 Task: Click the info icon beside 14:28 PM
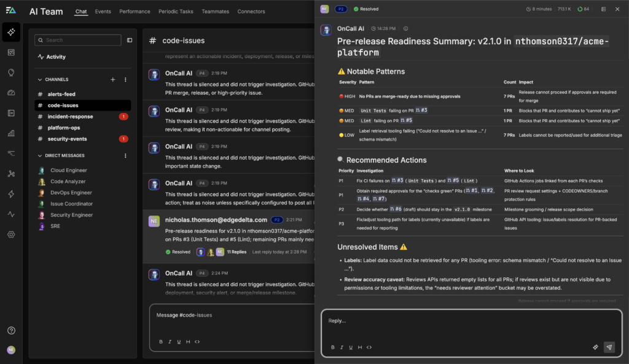405,29
